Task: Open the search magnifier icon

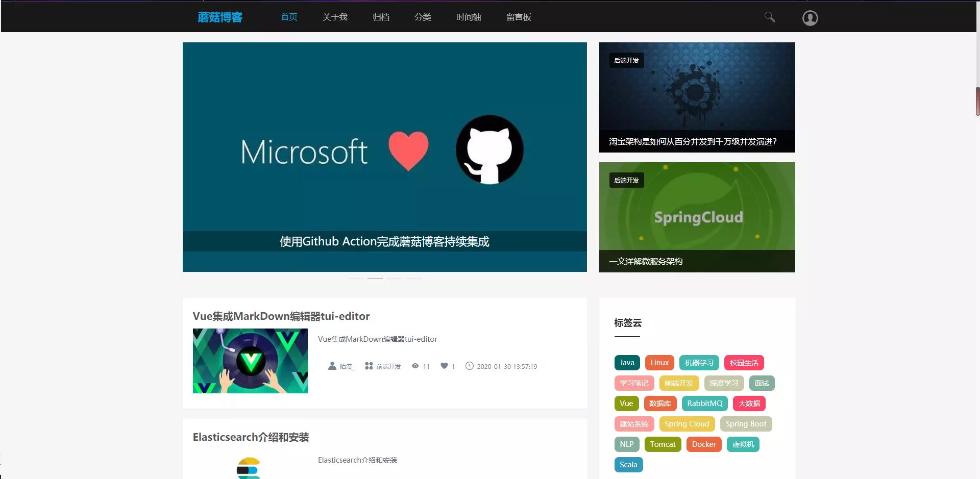Action: [770, 17]
